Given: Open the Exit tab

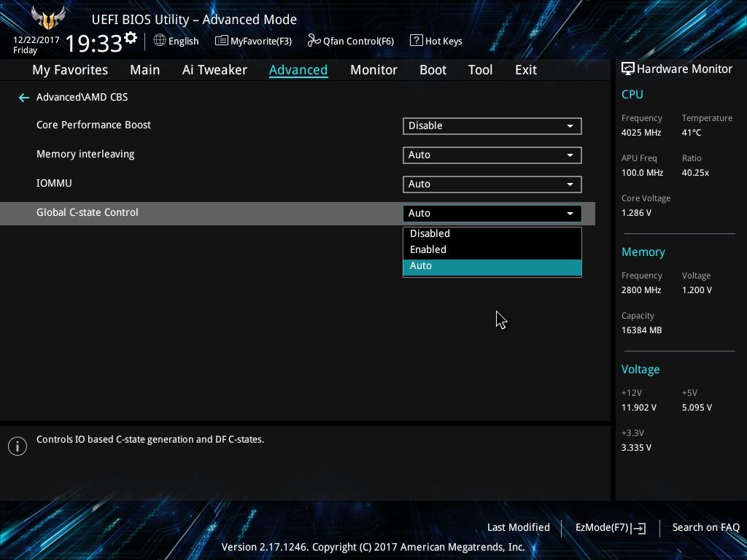Looking at the screenshot, I should point(526,70).
